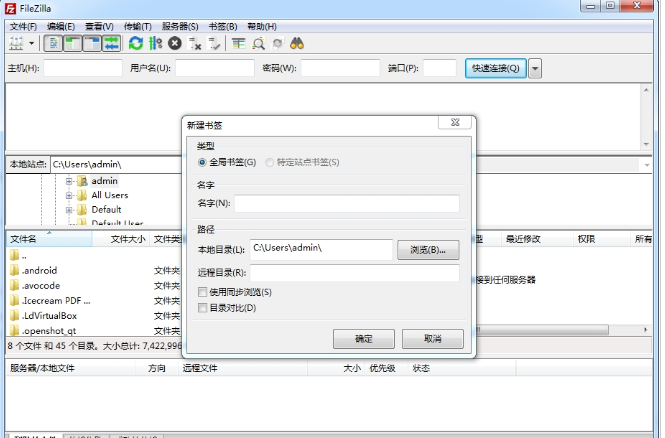
Task: Cancel dialog with 取消 button
Action: [x=433, y=339]
